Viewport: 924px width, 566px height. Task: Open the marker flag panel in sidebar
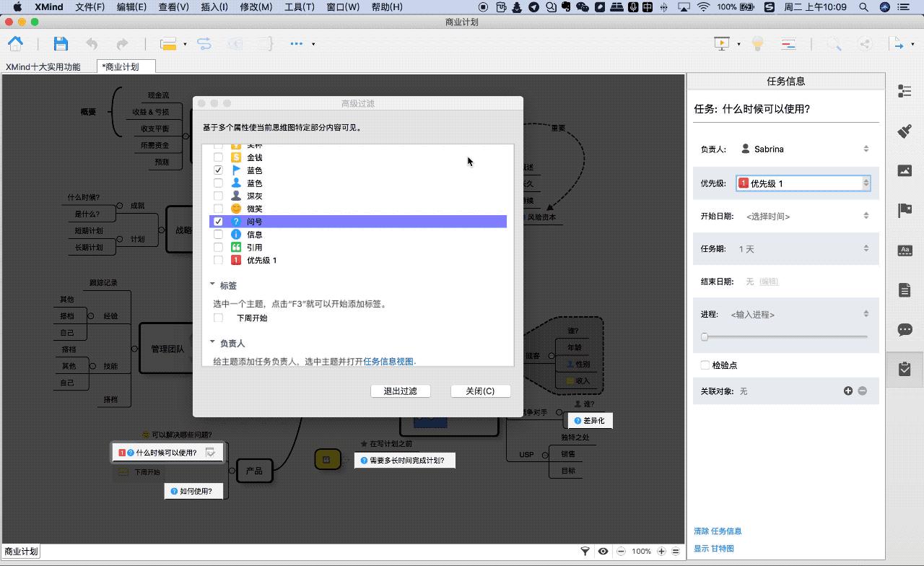(x=904, y=209)
